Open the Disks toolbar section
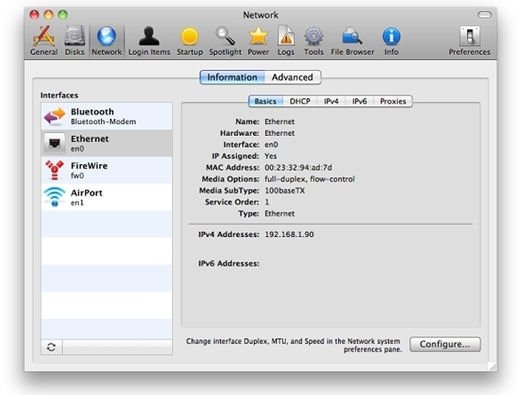Image resolution: width=519 pixels, height=395 pixels. pos(74,41)
